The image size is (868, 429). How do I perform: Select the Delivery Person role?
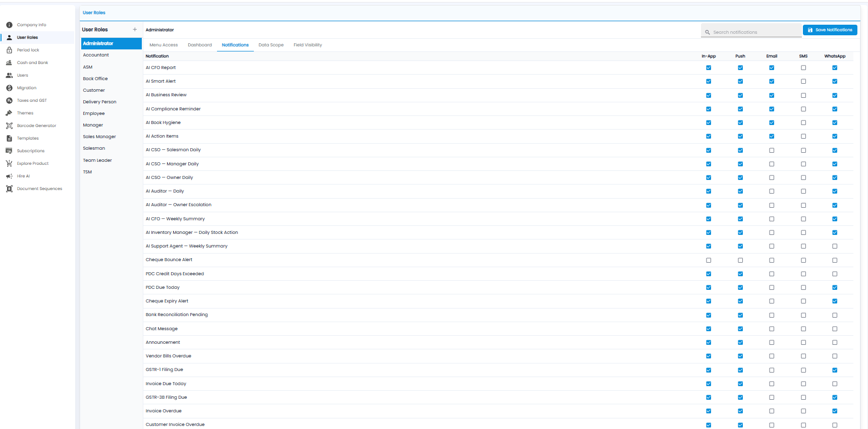112,102
